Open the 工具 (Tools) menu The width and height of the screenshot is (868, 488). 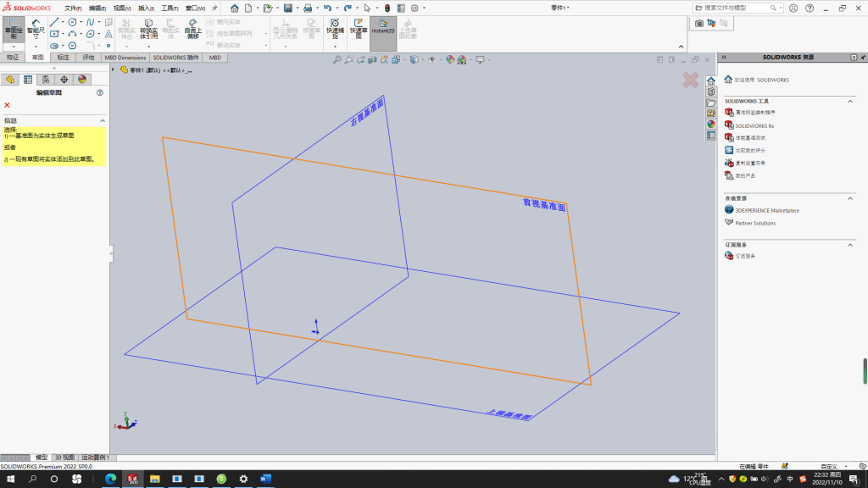click(170, 8)
